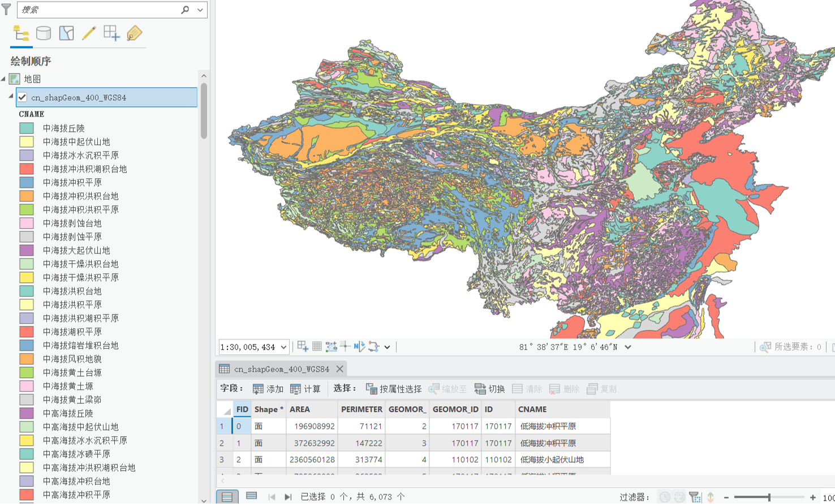Click the purple dynamic path icon

(373, 346)
